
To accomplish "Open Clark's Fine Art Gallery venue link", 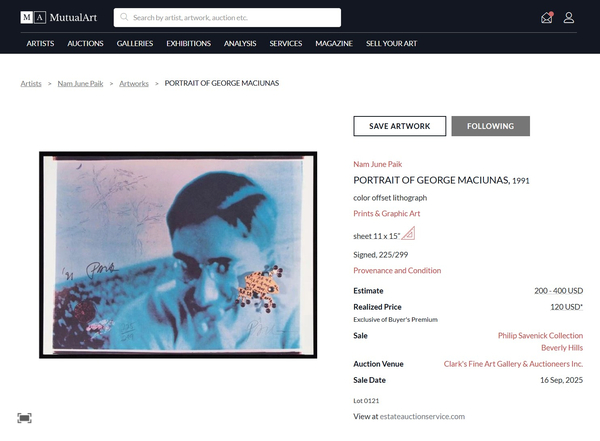I will (513, 364).
